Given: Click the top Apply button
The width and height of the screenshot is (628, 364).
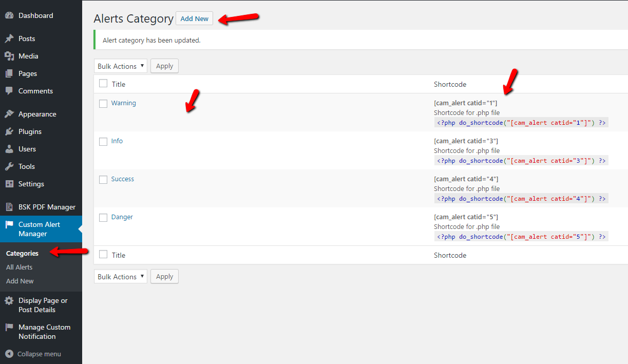Looking at the screenshot, I should pyautogui.click(x=164, y=66).
